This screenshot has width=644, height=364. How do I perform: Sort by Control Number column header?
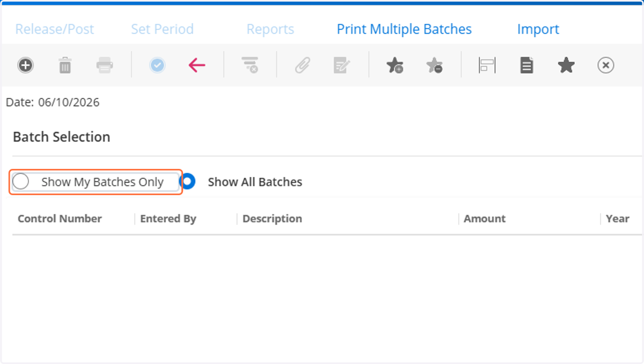click(x=60, y=219)
